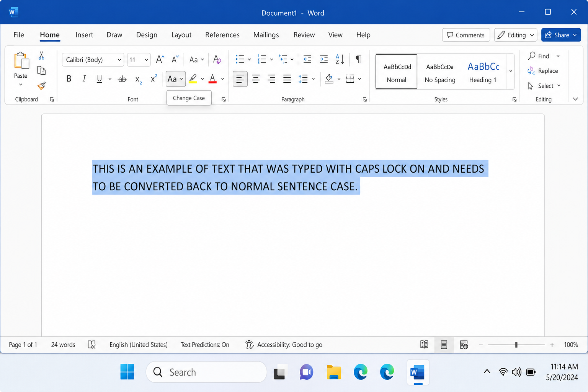Expand Paste options arrow
Image resolution: width=588 pixels, height=392 pixels.
pos(21,85)
